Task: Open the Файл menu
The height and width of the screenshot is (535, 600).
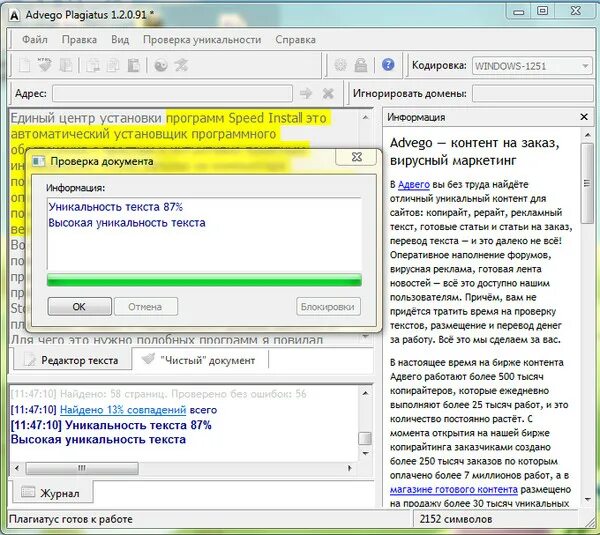Action: [35, 39]
